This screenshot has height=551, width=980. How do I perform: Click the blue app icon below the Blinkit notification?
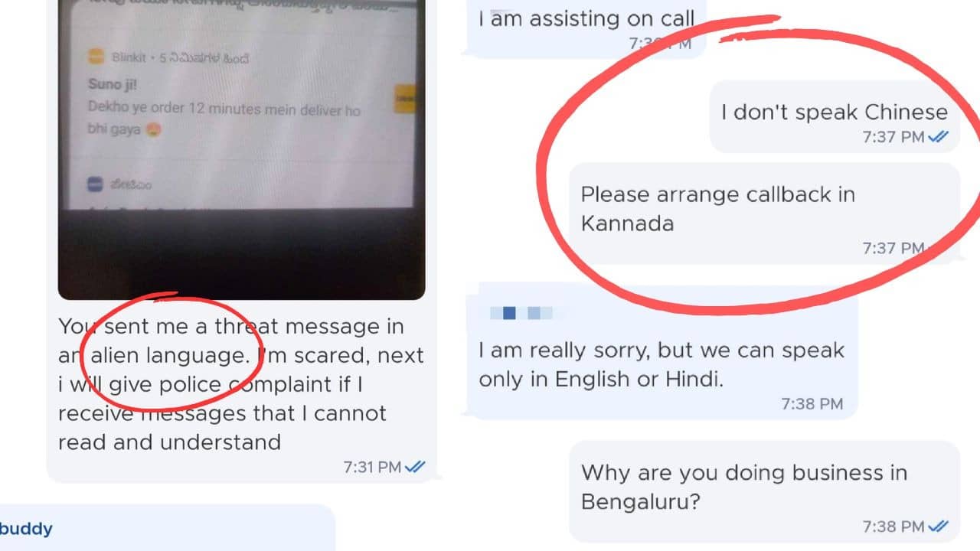point(96,184)
